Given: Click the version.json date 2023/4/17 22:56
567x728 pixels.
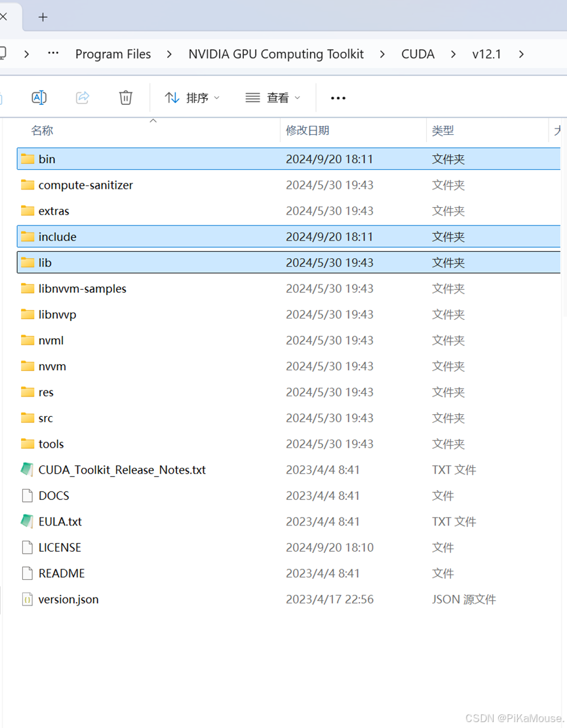Looking at the screenshot, I should coord(330,600).
